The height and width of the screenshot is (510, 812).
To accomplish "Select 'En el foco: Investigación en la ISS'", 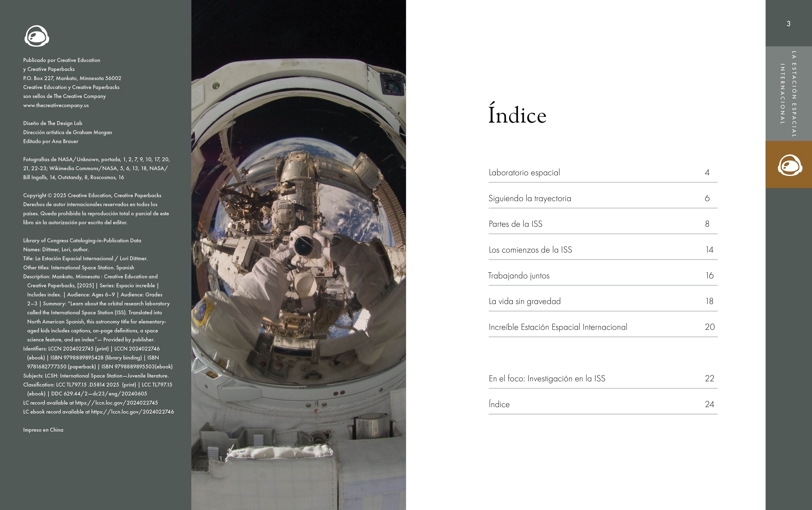I will 603,379.
